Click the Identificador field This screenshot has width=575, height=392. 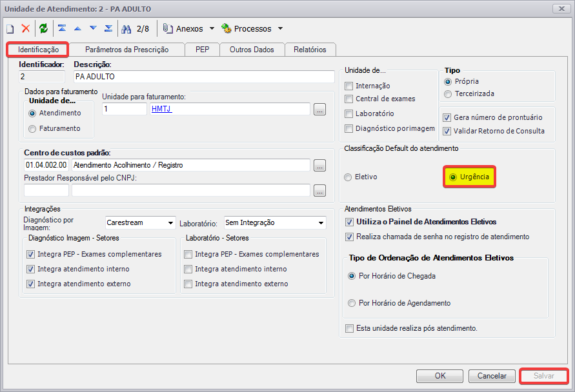click(42, 77)
